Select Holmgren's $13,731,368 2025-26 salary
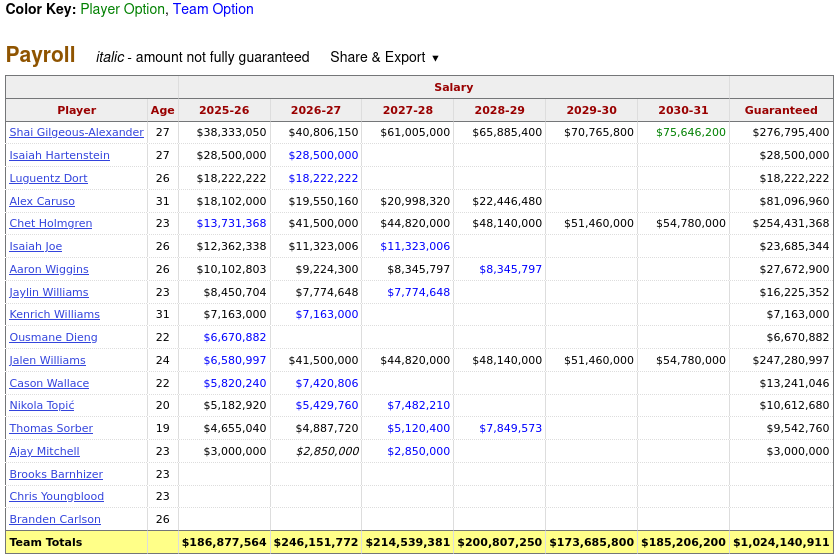This screenshot has width=840, height=555. 231,223
